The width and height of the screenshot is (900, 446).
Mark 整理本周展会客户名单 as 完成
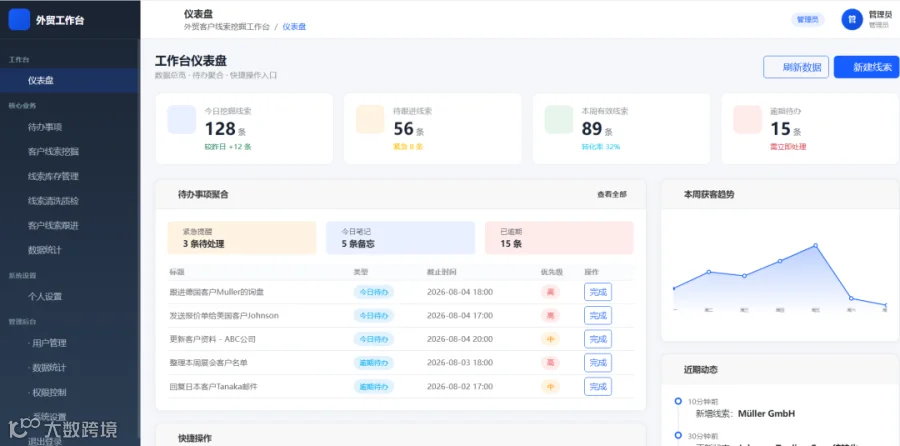point(598,363)
